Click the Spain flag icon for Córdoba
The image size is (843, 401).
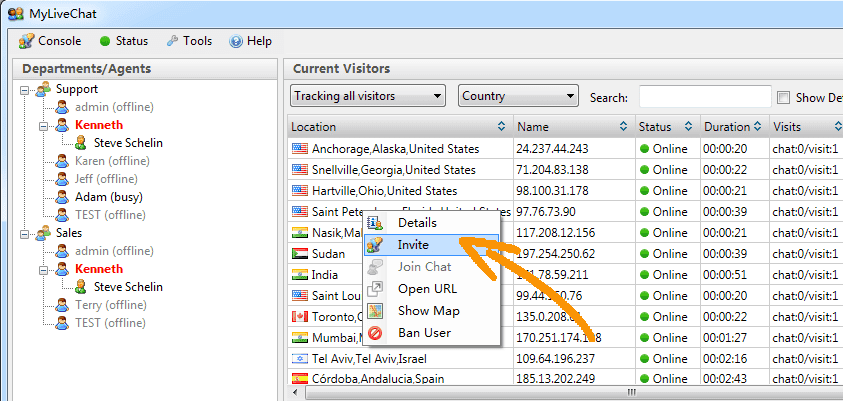pyautogui.click(x=299, y=380)
